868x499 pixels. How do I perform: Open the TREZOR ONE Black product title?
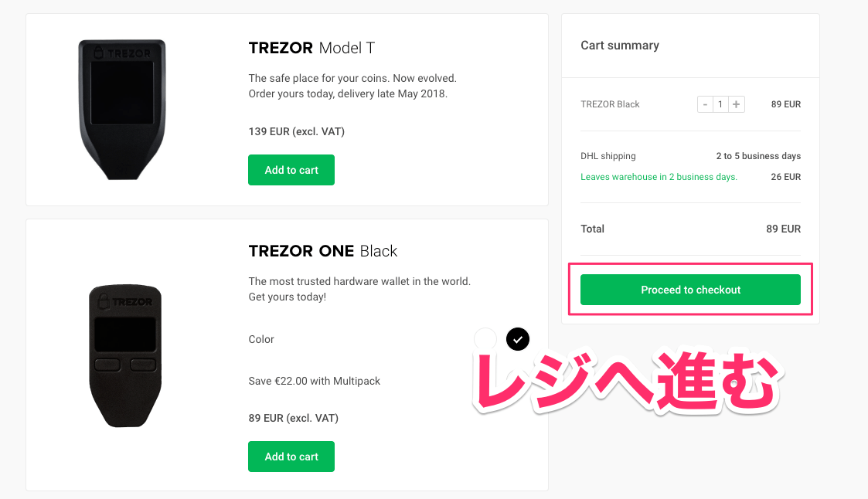tap(322, 250)
